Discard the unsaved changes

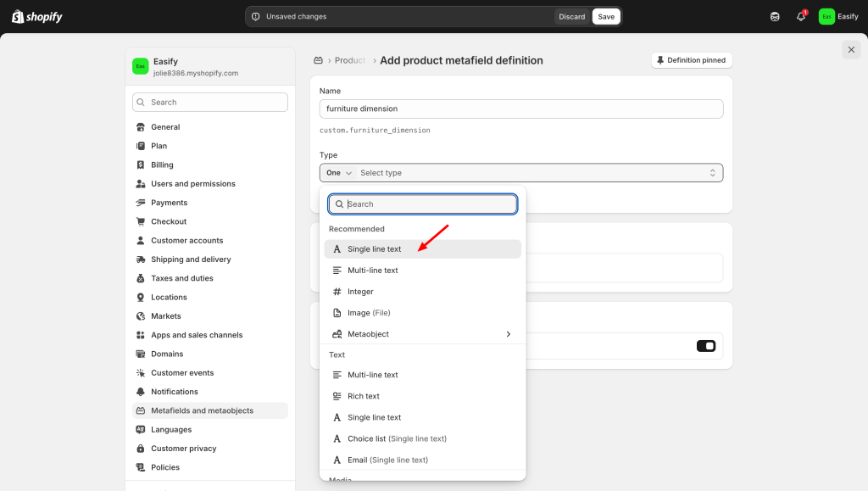[x=571, y=17]
